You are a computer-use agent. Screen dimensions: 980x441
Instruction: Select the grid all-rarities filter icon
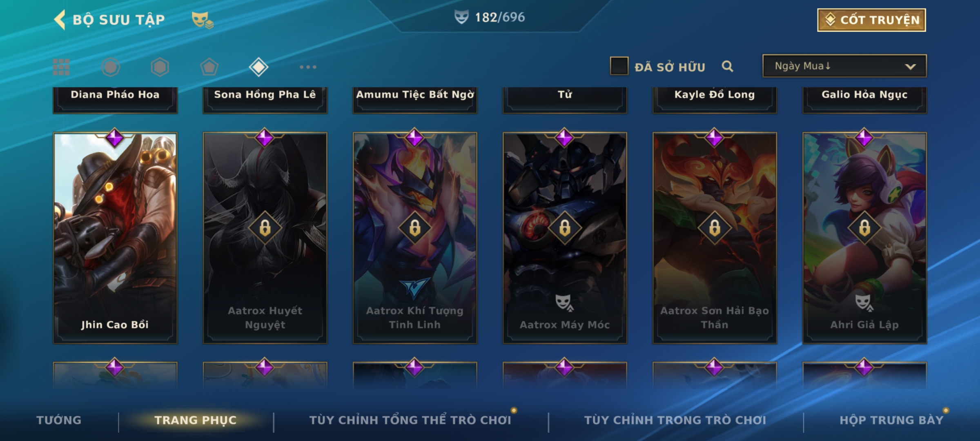coord(61,67)
